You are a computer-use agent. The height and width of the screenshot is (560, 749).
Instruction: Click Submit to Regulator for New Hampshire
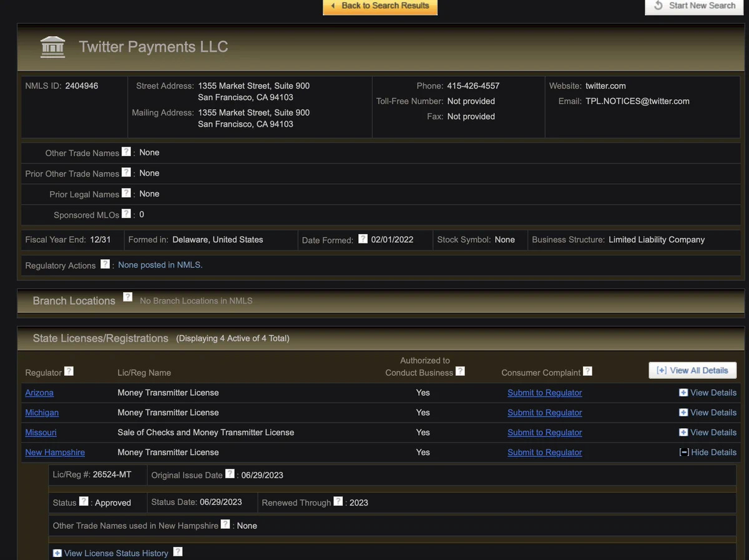(545, 453)
